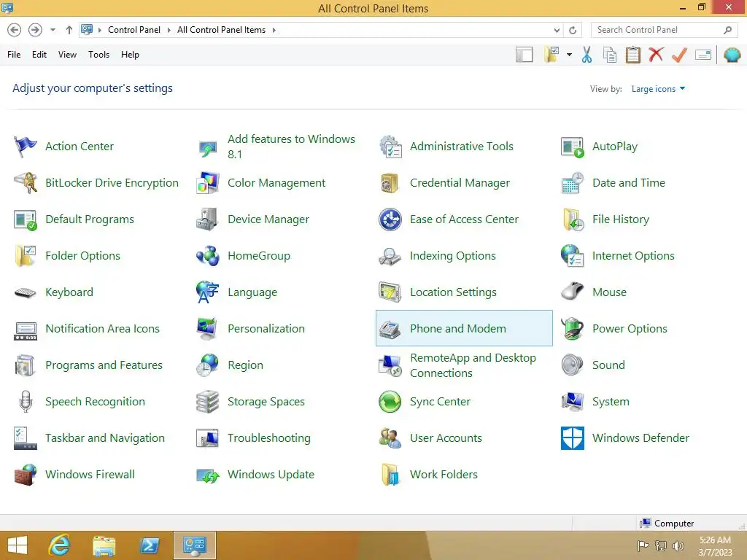Click the volume speaker tray icon
Image resolution: width=747 pixels, height=560 pixels.
click(x=678, y=545)
